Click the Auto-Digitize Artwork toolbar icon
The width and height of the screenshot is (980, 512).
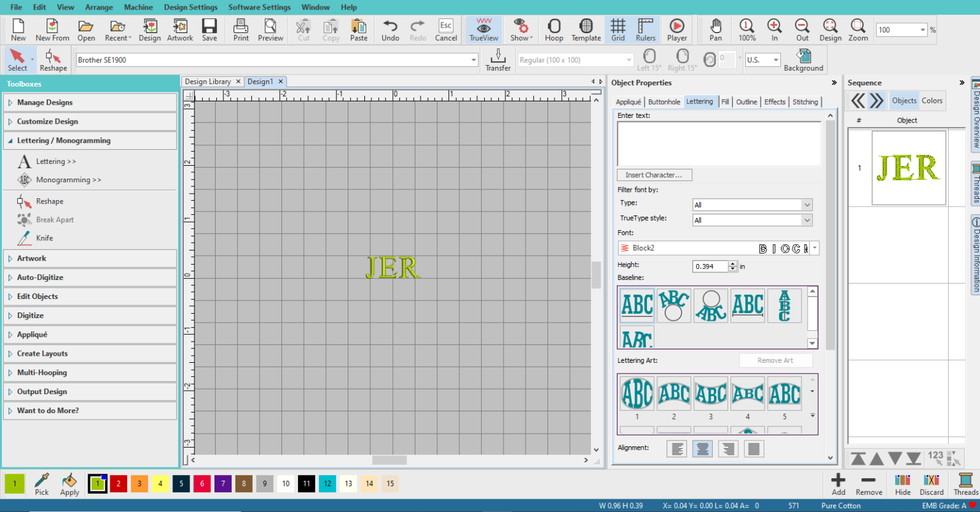point(180,29)
